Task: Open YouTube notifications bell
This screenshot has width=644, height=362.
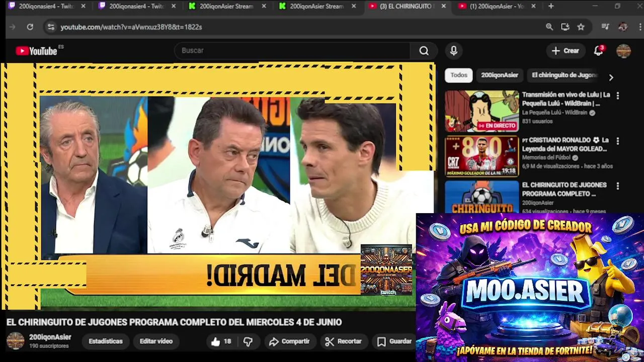Action: click(x=598, y=51)
